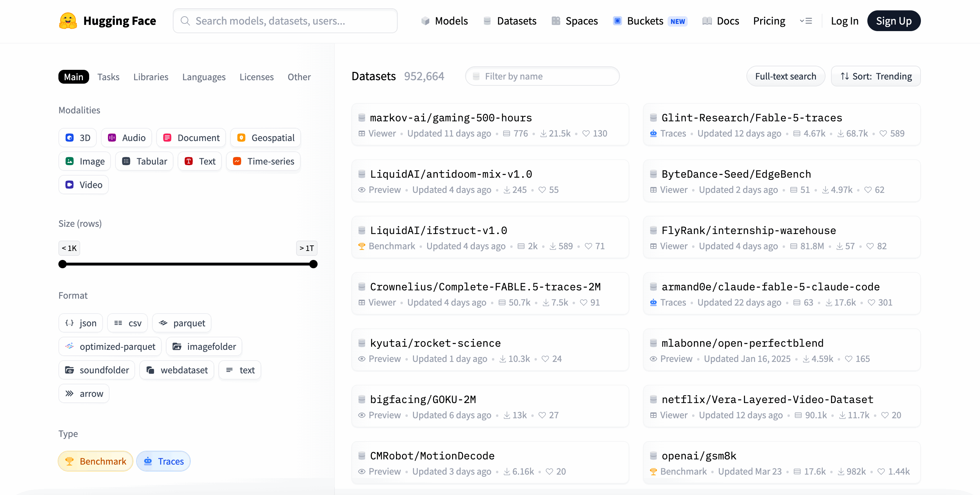Click Traces robot icon on Glint-Research/Fable-5-traces card

tap(653, 133)
